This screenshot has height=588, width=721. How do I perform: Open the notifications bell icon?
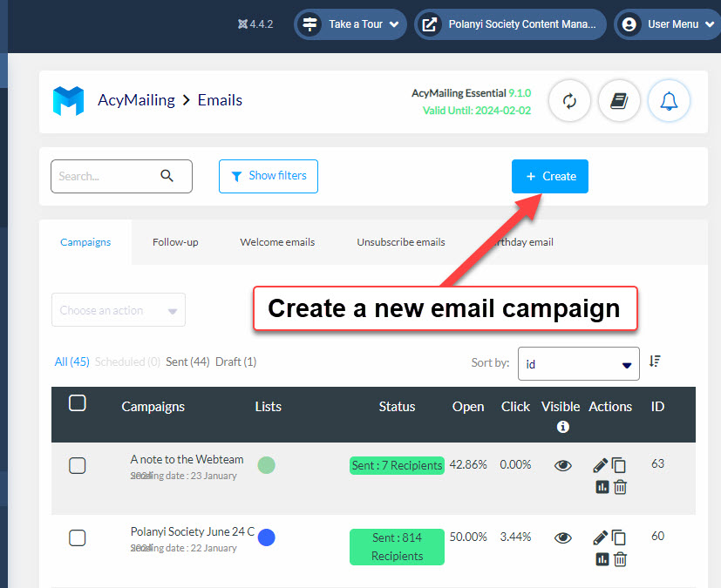(669, 101)
